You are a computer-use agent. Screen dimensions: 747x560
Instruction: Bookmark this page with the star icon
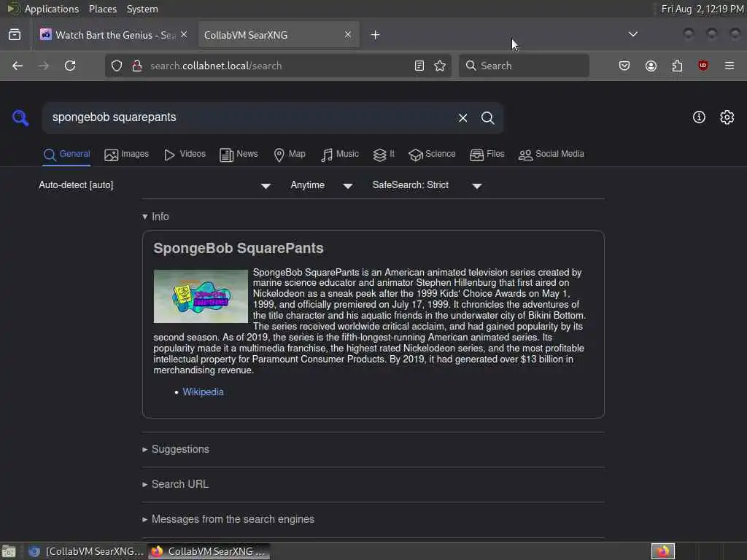[x=440, y=66]
